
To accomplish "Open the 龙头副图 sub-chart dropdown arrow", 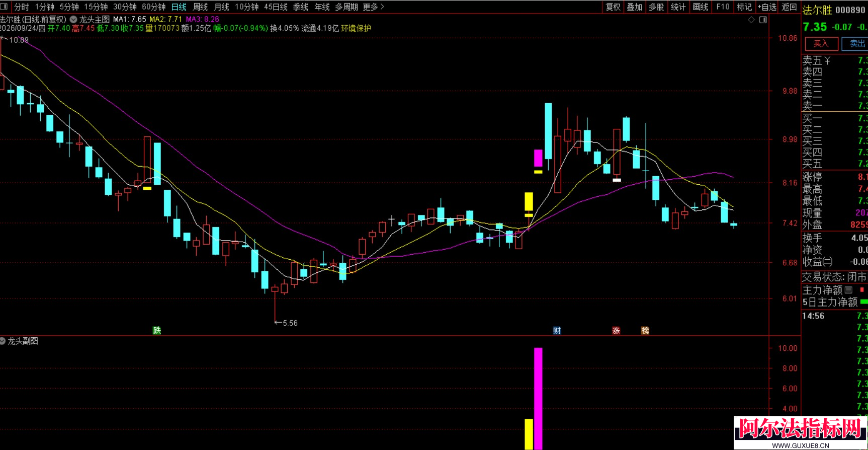I will (3, 341).
